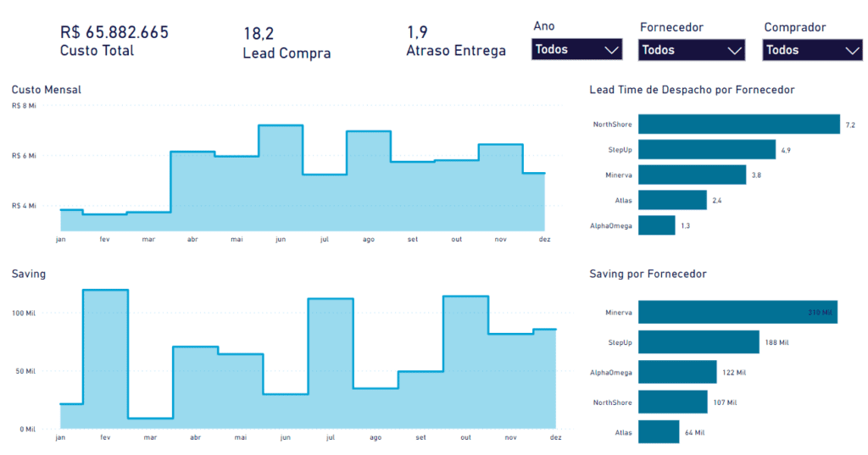Click the 310 Mil data label
The height and width of the screenshot is (455, 868).
pyautogui.click(x=820, y=312)
